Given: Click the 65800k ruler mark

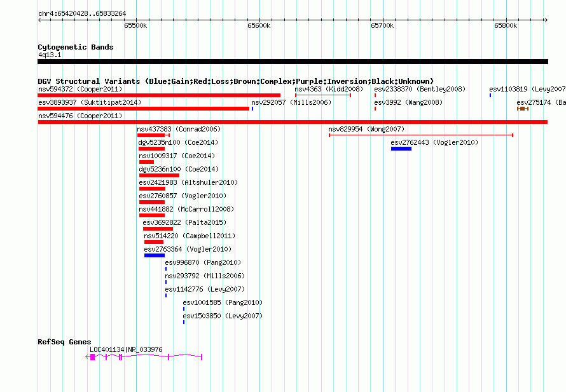Looking at the screenshot, I should [x=506, y=25].
